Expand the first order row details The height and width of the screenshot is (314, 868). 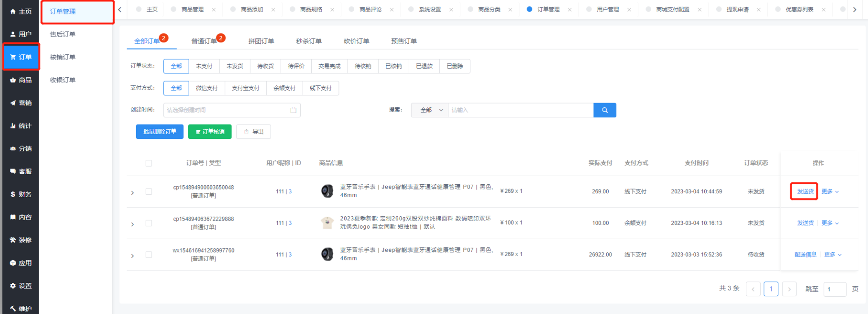point(133,193)
